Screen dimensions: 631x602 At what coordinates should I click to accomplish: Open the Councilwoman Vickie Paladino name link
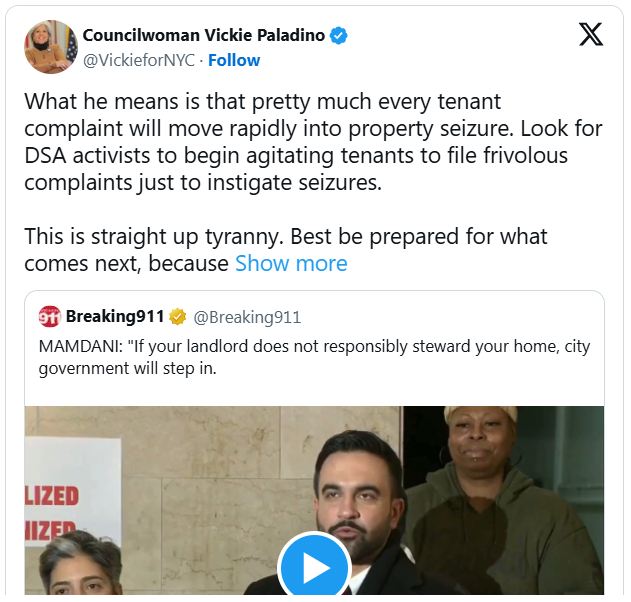point(203,35)
